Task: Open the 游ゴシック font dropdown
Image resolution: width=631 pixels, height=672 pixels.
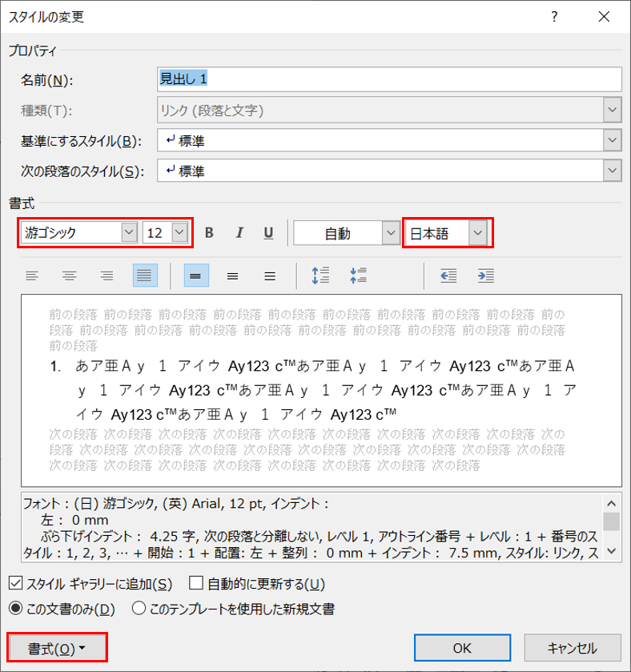Action: [x=129, y=233]
